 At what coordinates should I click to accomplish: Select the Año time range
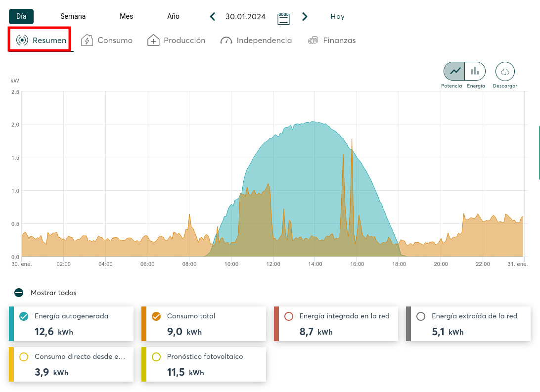tap(173, 16)
